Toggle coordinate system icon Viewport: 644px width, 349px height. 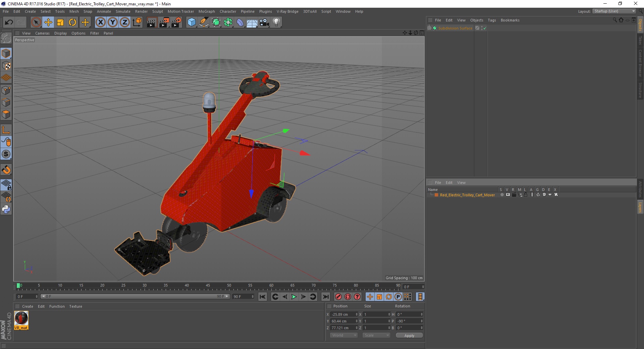[x=137, y=22]
